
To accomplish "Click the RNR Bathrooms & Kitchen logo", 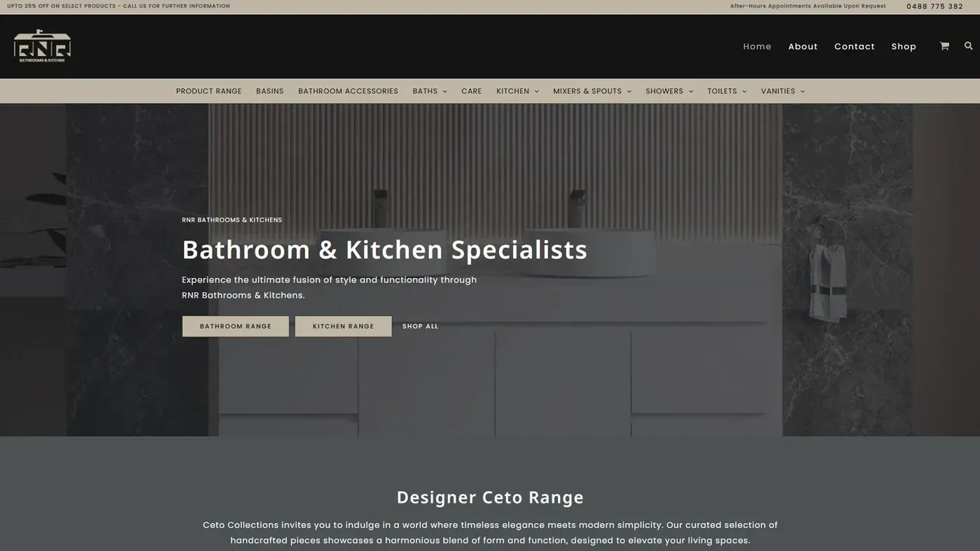I will point(42,46).
